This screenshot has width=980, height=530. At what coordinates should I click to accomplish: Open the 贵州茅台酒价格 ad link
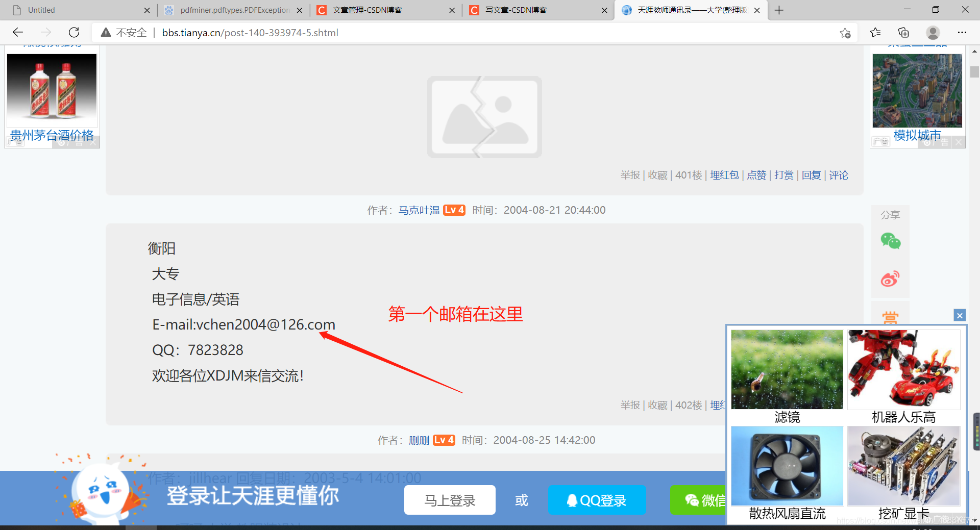[52, 135]
